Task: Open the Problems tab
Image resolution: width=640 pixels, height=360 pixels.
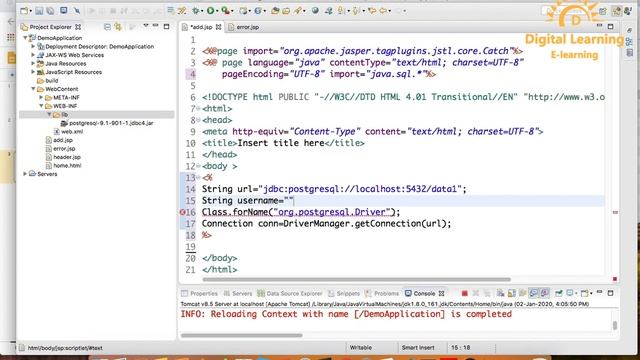Action: tap(382, 293)
